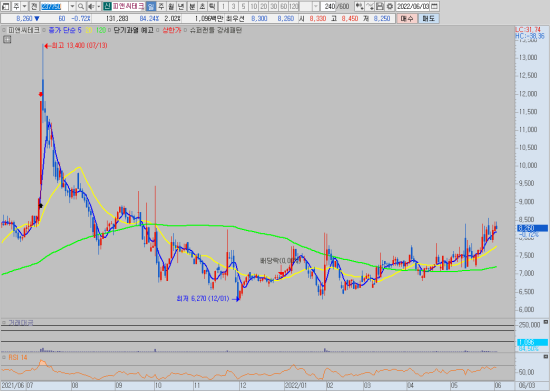Open the chart settings gear icon

tap(390, 6)
